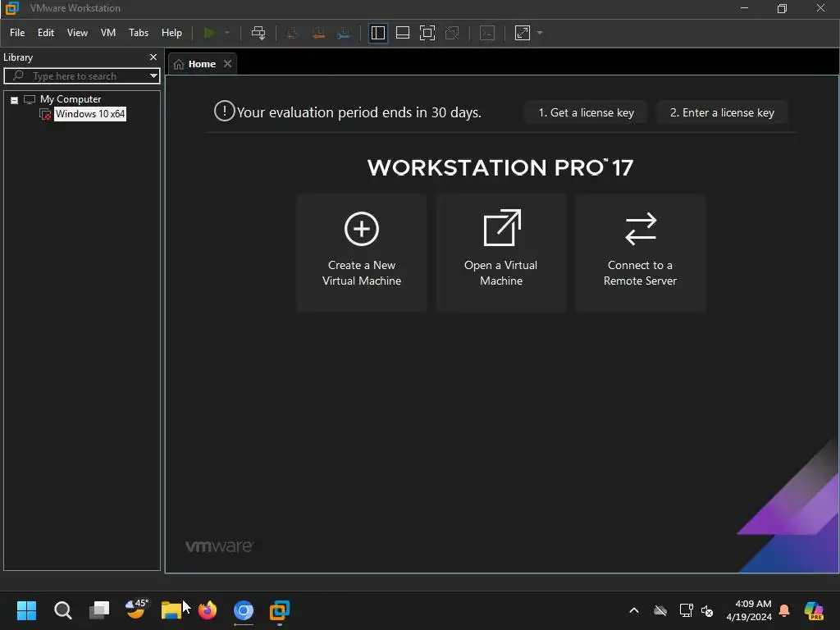Open the VM menu
Viewport: 840px width, 630px height.
click(x=108, y=33)
